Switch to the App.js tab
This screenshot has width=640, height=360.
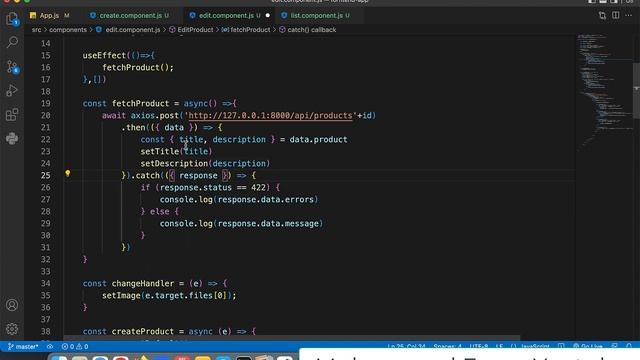click(49, 16)
